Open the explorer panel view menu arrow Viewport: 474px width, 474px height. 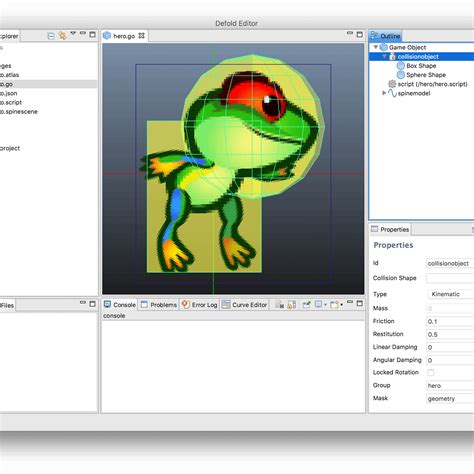point(73,33)
